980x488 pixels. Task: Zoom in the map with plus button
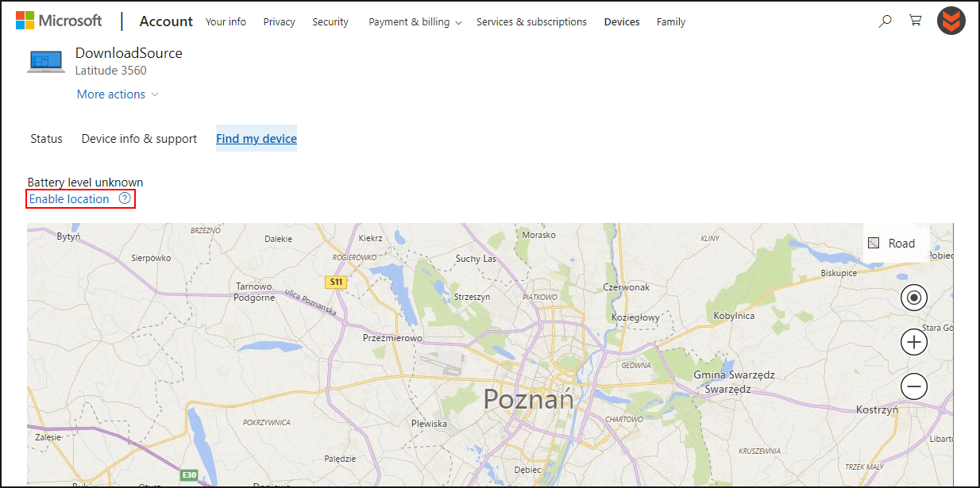914,342
